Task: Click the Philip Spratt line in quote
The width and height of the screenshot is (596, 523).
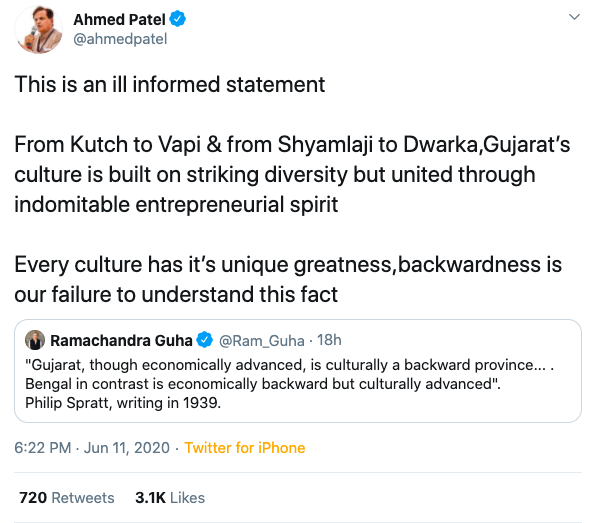Action: pyautogui.click(x=123, y=403)
